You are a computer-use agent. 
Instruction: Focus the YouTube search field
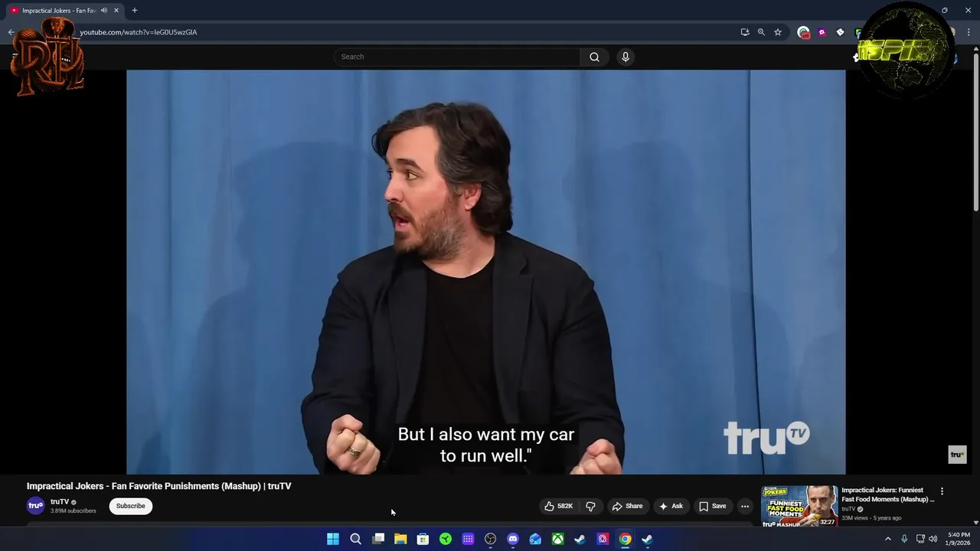tap(457, 57)
